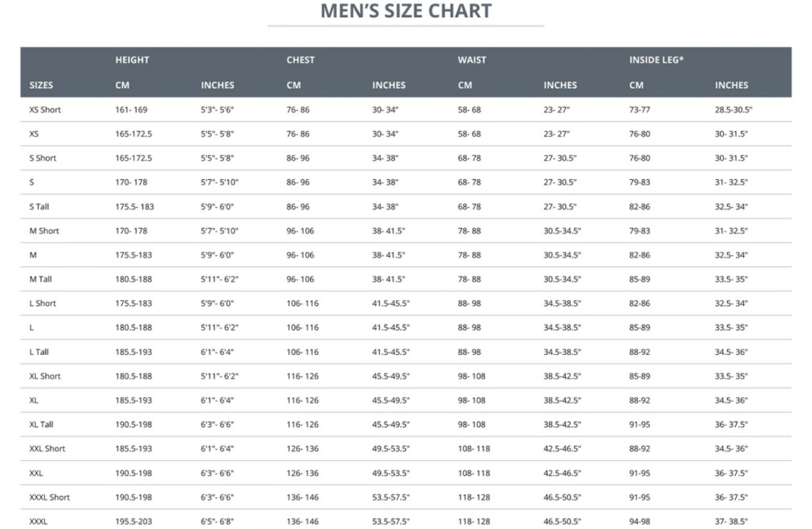Click height value 161- 169 for XS Short

131,110
